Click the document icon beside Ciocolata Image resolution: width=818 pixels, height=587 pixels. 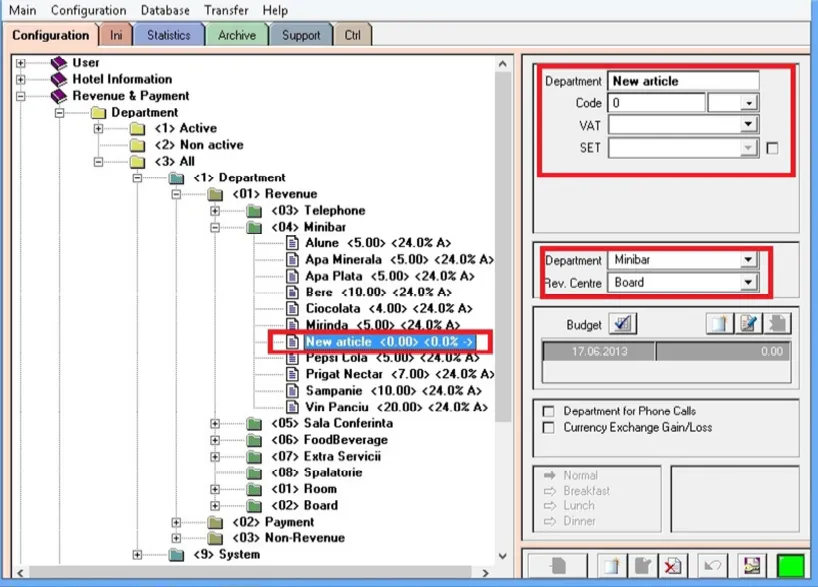click(x=293, y=308)
